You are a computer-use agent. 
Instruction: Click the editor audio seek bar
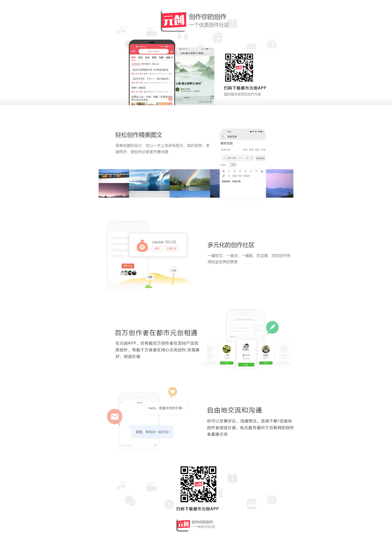click(x=240, y=158)
